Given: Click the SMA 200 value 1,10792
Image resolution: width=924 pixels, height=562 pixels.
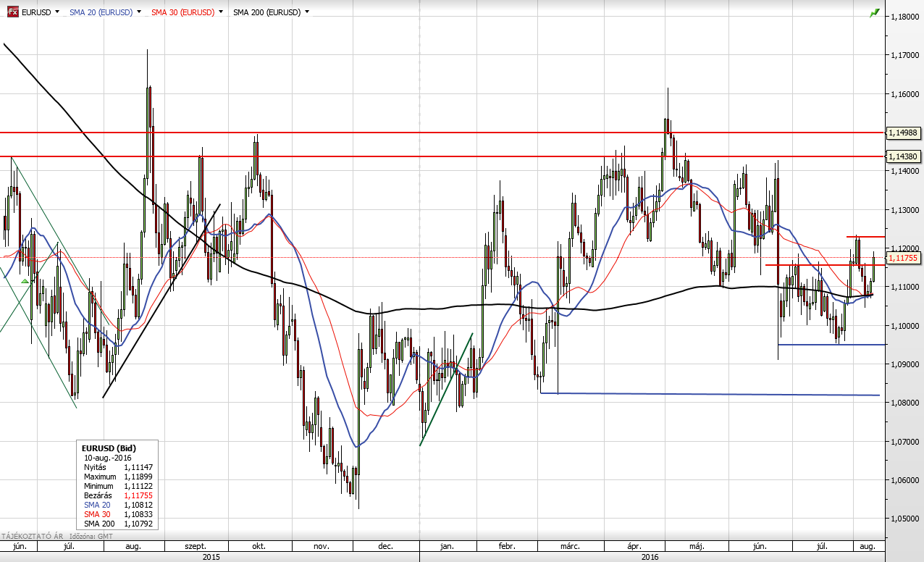Looking at the screenshot, I should click(x=138, y=524).
